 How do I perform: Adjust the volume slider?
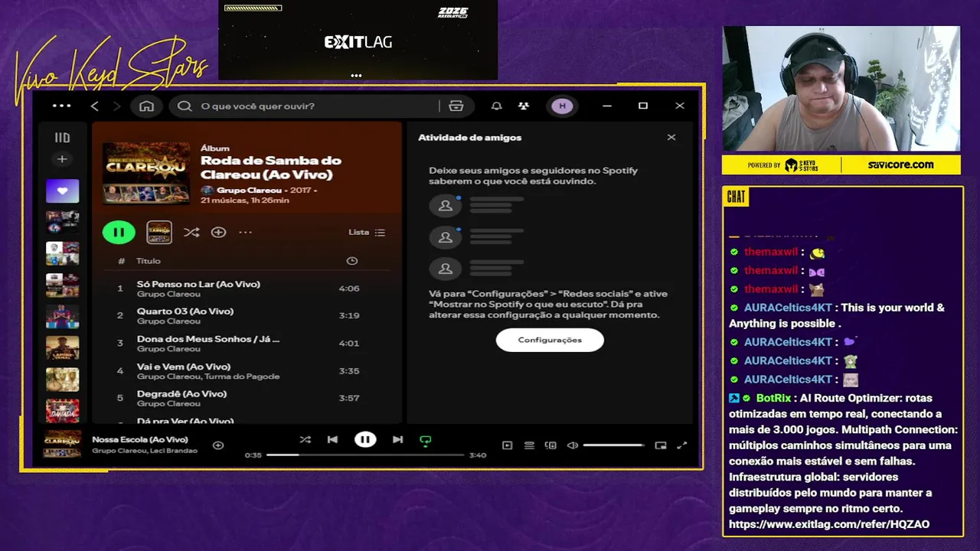pos(613,445)
